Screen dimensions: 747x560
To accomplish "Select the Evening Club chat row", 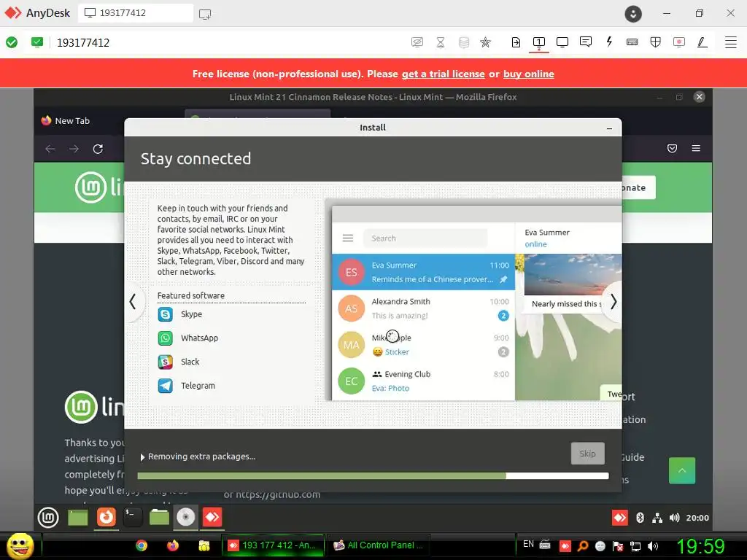I will pos(424,381).
